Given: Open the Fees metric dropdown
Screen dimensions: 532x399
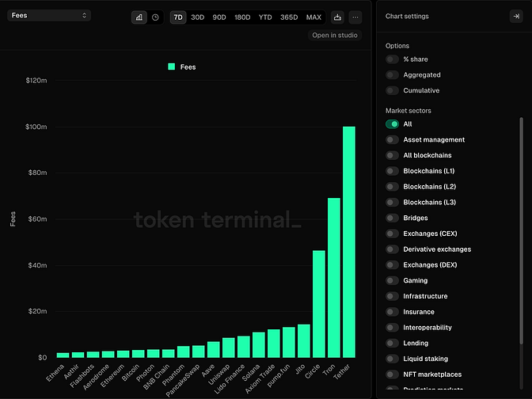Looking at the screenshot, I should pos(49,15).
